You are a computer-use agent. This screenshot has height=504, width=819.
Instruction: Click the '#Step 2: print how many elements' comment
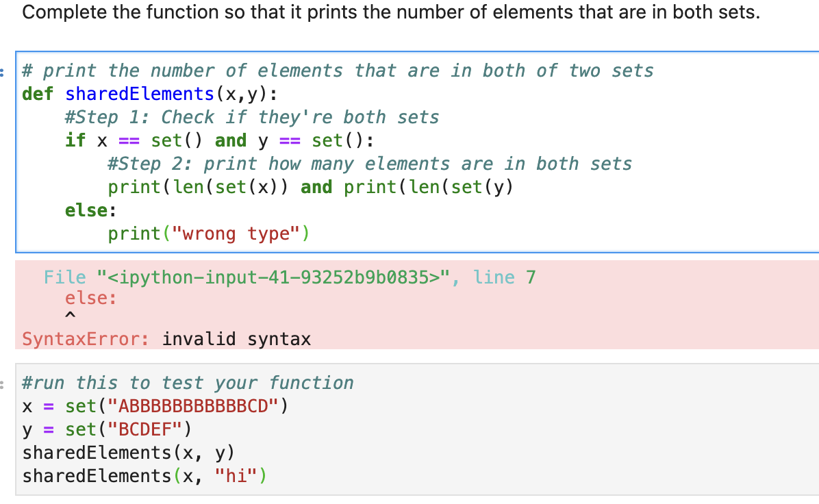(370, 164)
